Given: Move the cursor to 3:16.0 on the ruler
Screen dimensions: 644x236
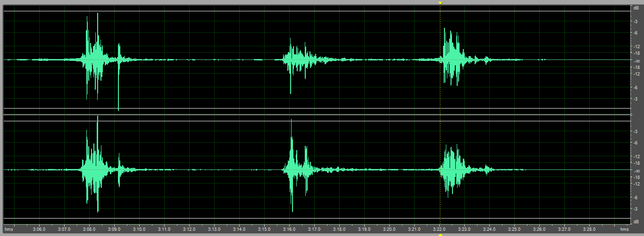Looking at the screenshot, I should tap(289, 229).
